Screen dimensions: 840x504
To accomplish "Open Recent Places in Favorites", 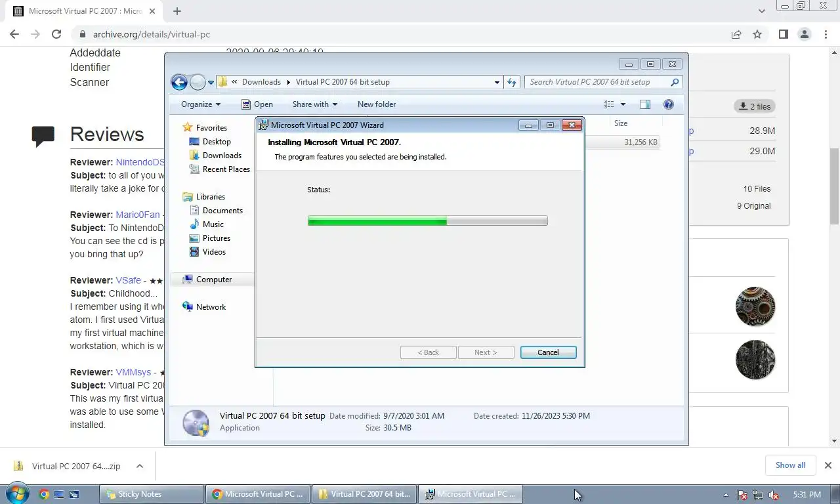I will [219, 169].
